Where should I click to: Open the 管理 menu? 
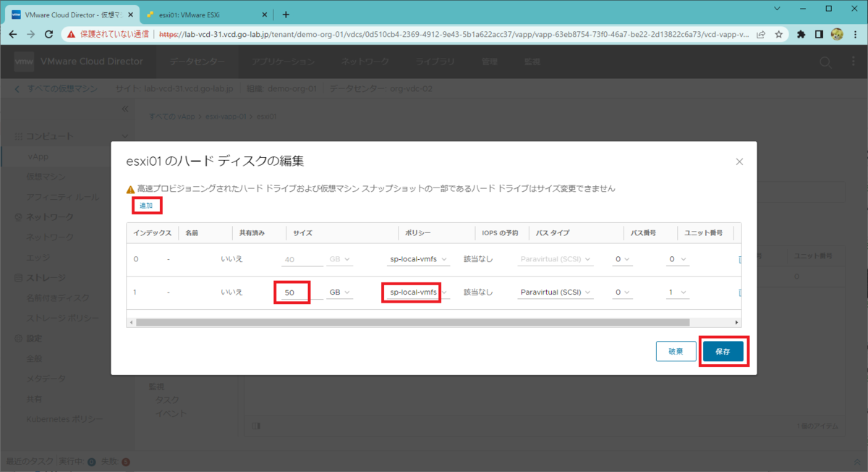click(490, 62)
